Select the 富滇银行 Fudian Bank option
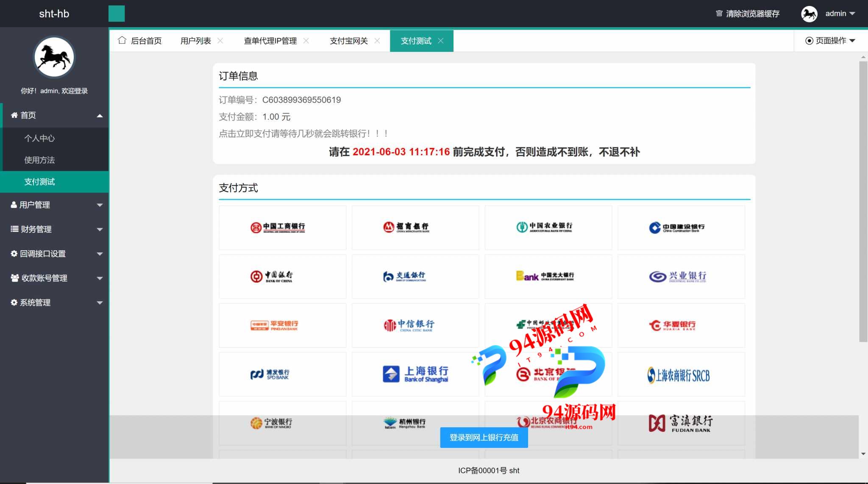Screen dimensions: 868x484 (681, 423)
